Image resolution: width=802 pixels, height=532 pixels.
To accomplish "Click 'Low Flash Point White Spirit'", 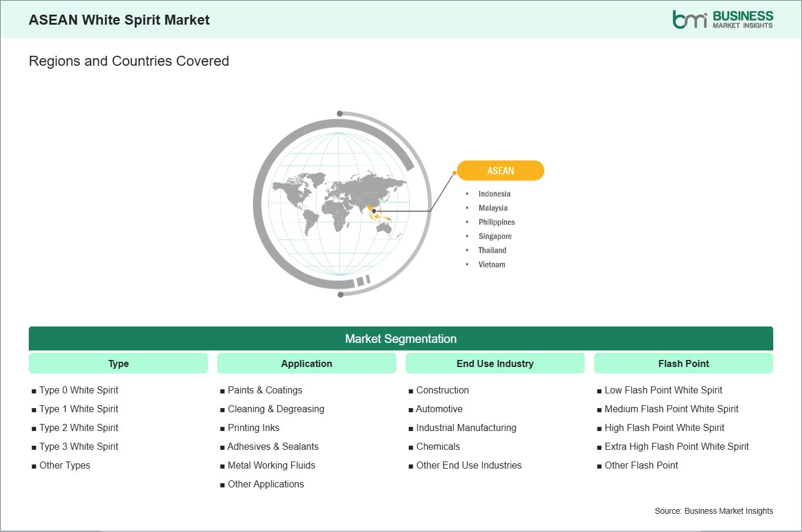I will click(663, 390).
